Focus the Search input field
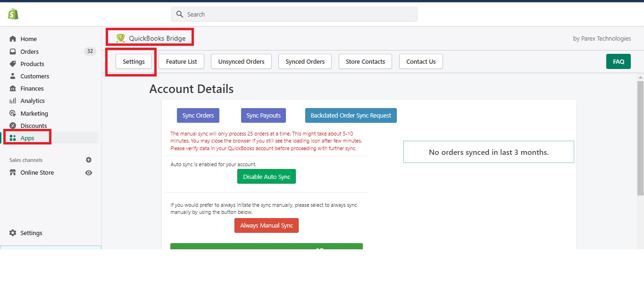This screenshot has width=644, height=288. (x=294, y=14)
